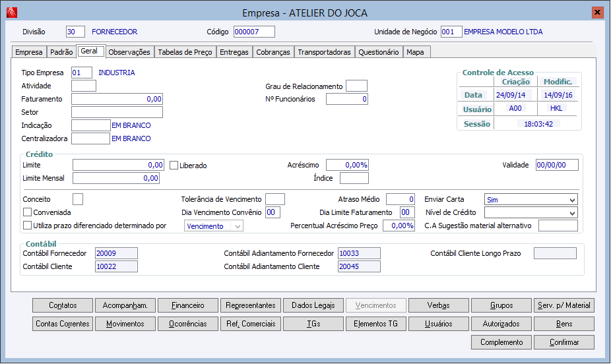Viewport: 611px width, 364px height.
Task: Click the Faturamento input field
Action: click(117, 99)
